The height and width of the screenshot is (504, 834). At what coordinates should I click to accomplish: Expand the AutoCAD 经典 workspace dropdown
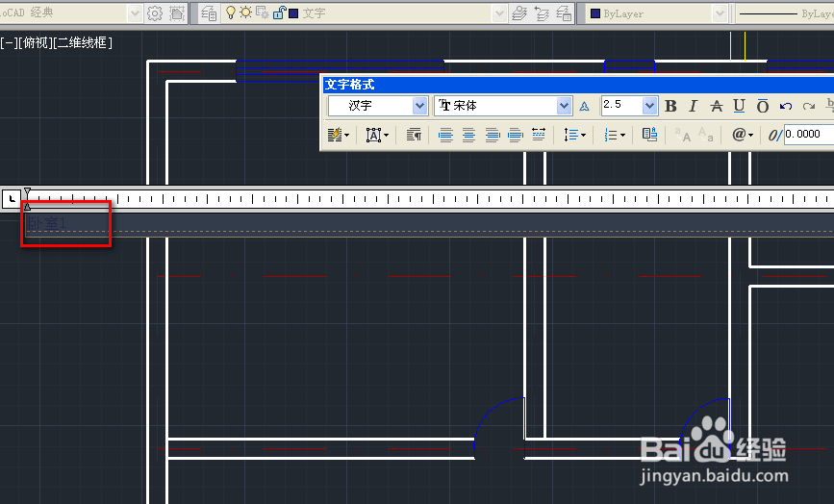coord(135,13)
